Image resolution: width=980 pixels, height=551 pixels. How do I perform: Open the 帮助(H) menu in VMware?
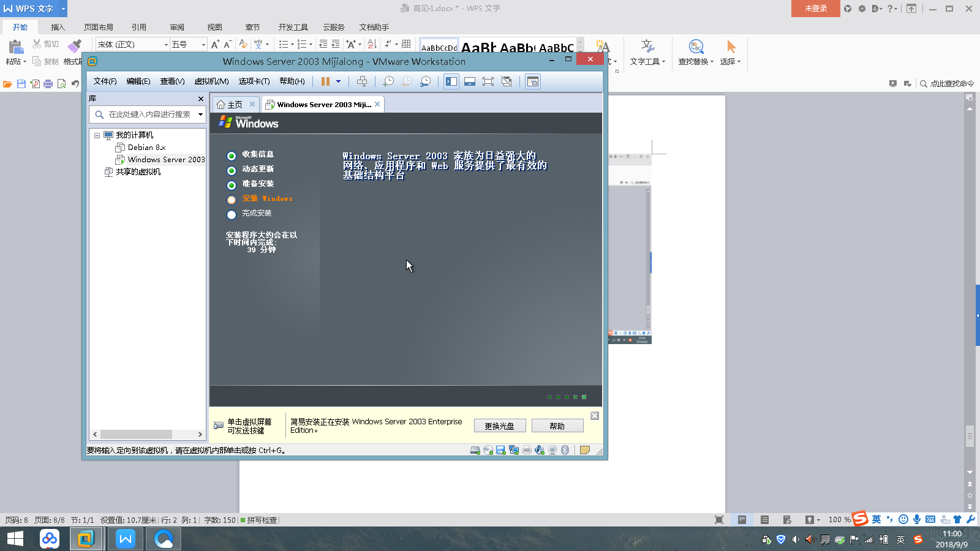(292, 81)
